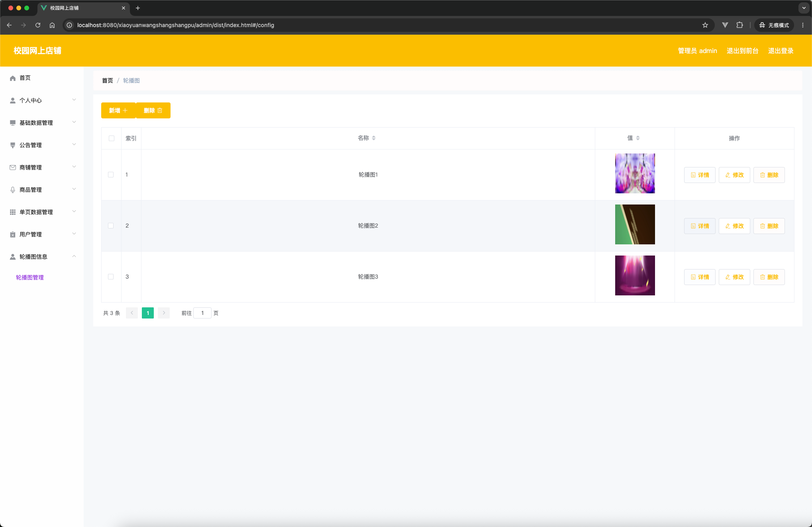The width and height of the screenshot is (812, 527).
Task: Click the person icon beside 个人中心
Action: click(x=13, y=100)
